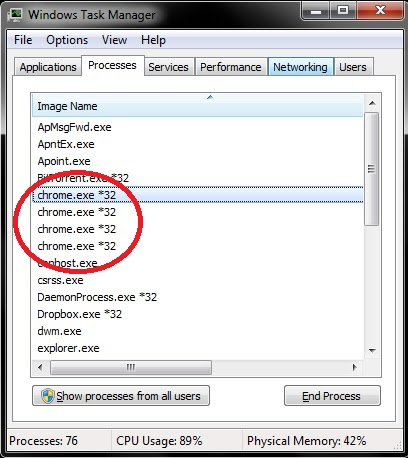Select the csrss.exe process

(198, 280)
